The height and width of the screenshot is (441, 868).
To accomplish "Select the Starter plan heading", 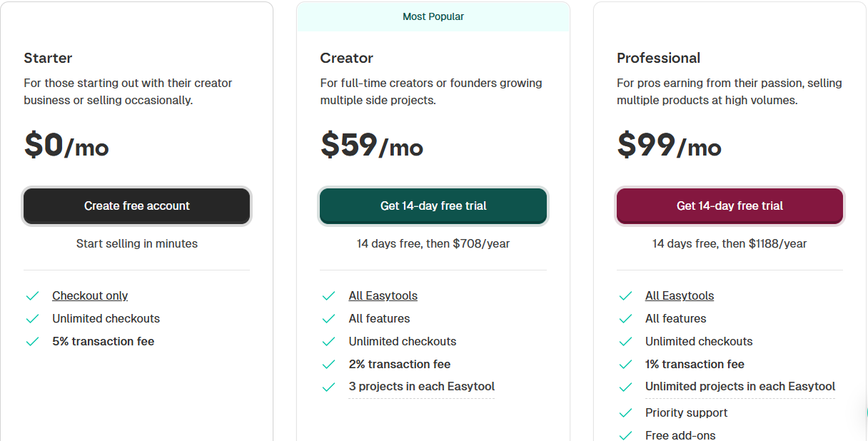I will [48, 58].
